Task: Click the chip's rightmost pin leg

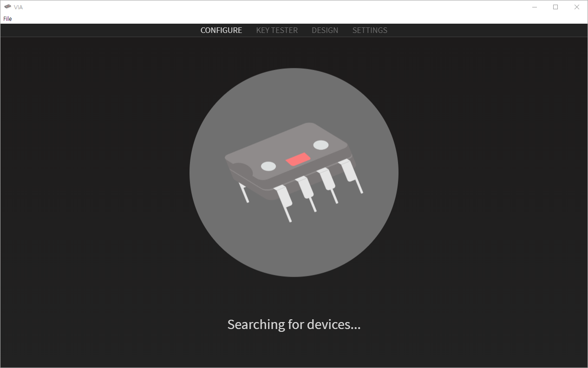Action: point(351,175)
